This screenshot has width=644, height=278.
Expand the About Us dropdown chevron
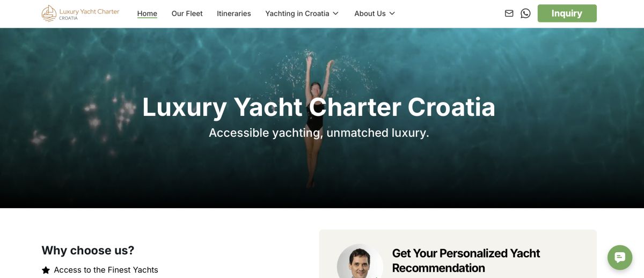tap(392, 13)
